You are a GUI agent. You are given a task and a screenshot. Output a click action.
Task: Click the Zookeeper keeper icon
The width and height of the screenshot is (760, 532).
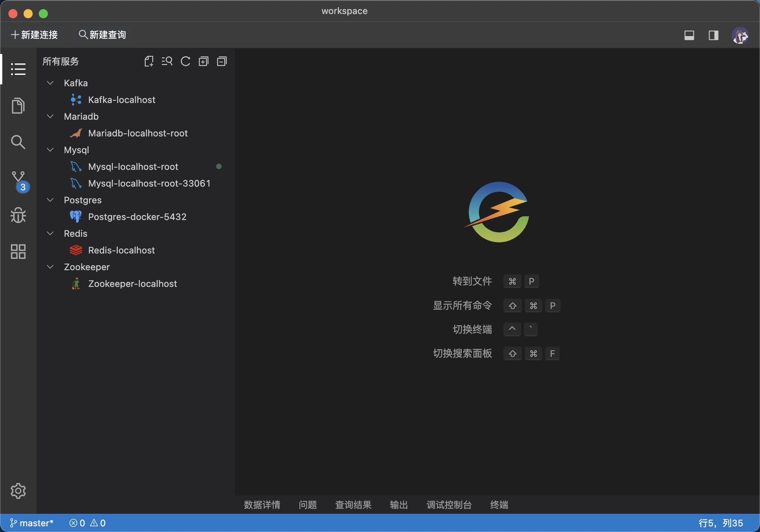76,283
